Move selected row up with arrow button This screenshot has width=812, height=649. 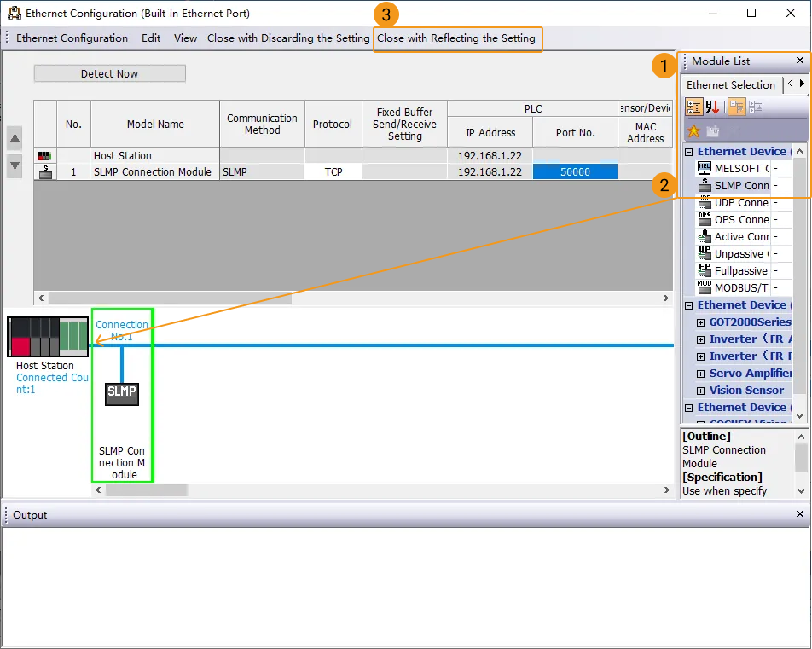(14, 138)
